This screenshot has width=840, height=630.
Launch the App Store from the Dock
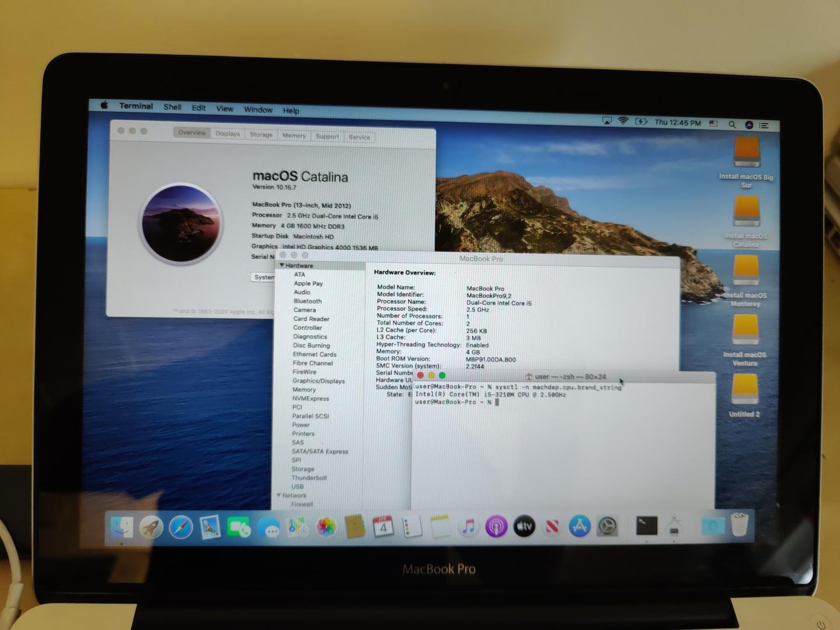[x=579, y=526]
